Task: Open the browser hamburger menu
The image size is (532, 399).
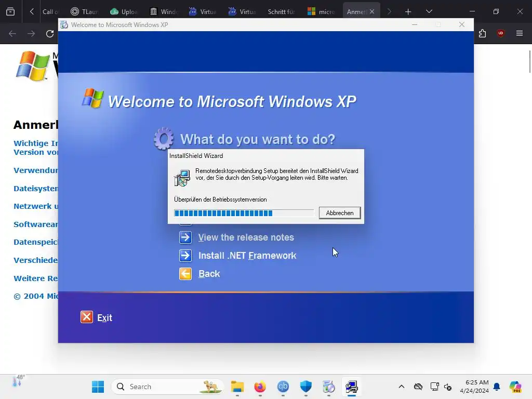Action: [x=520, y=33]
